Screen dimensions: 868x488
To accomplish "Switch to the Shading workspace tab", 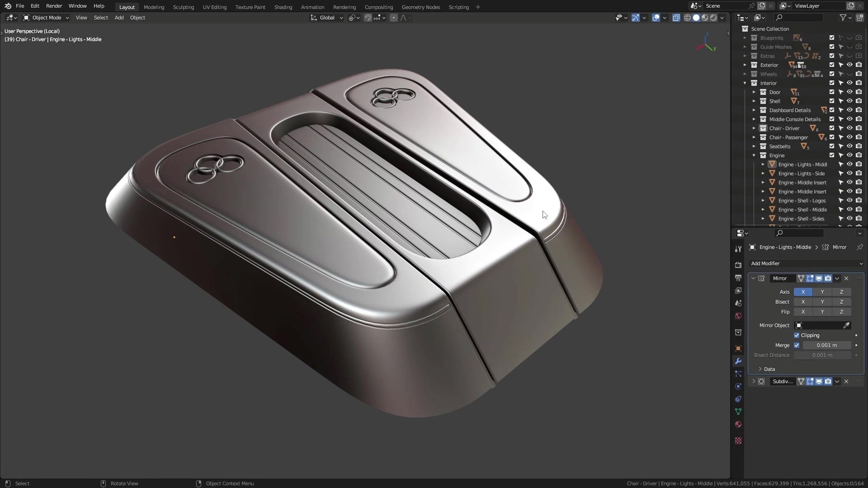I will (283, 7).
